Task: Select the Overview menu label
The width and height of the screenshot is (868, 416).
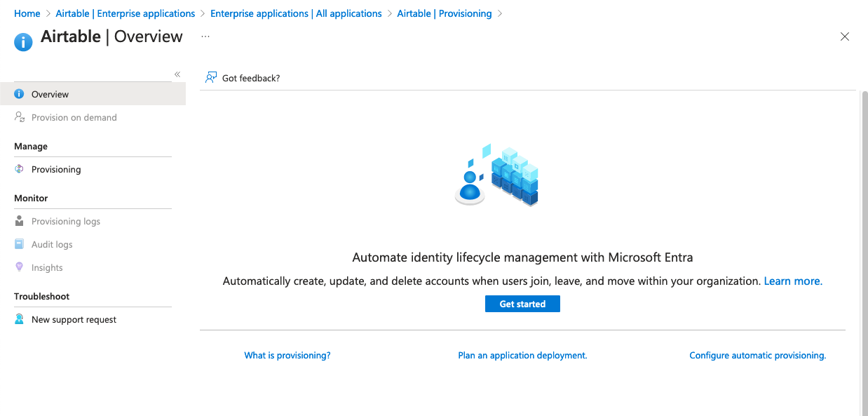Action: pyautogui.click(x=50, y=94)
